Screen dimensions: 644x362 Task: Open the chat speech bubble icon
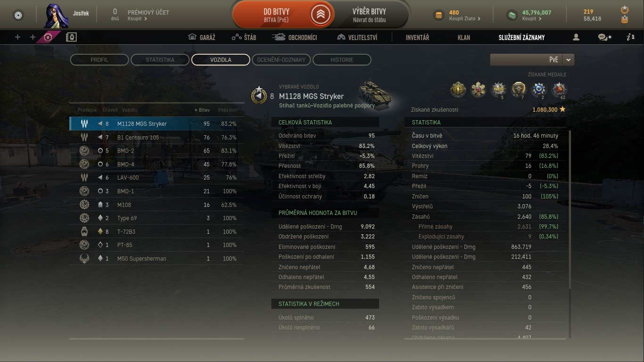coord(603,37)
